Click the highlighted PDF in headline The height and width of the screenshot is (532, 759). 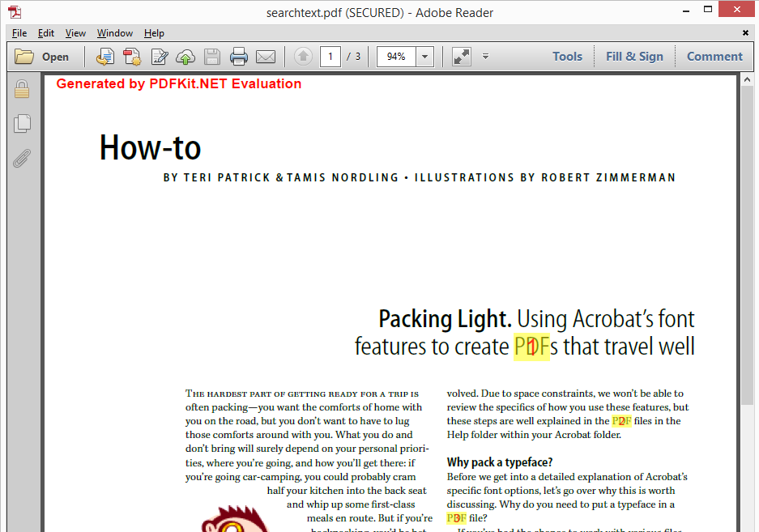point(531,347)
